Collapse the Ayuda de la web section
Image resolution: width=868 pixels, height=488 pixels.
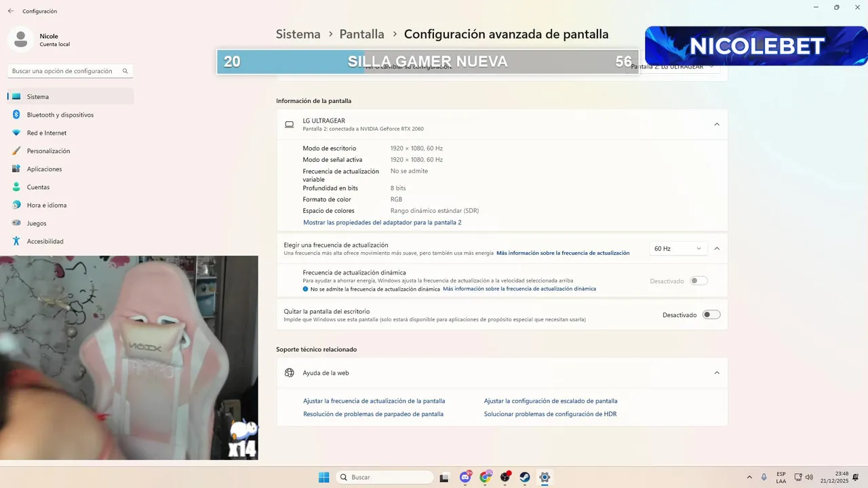(x=717, y=373)
